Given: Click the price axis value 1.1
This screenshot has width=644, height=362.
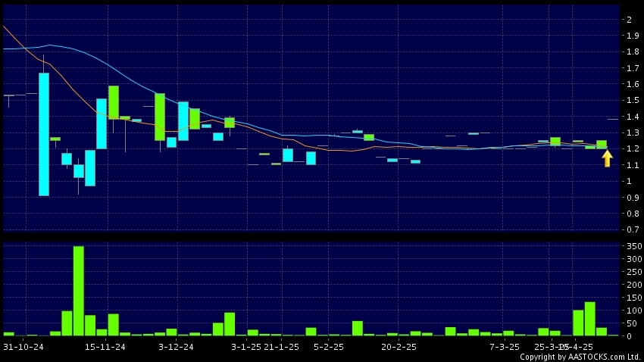Looking at the screenshot, I should click(x=633, y=165).
